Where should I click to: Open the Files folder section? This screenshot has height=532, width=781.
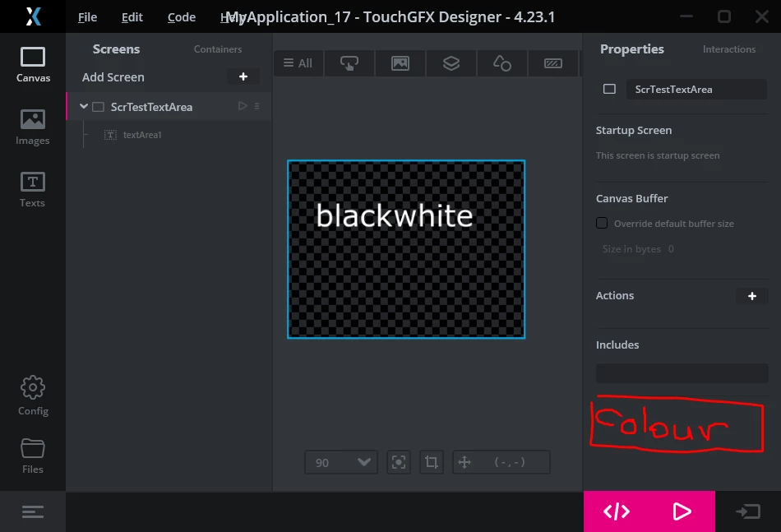click(33, 456)
